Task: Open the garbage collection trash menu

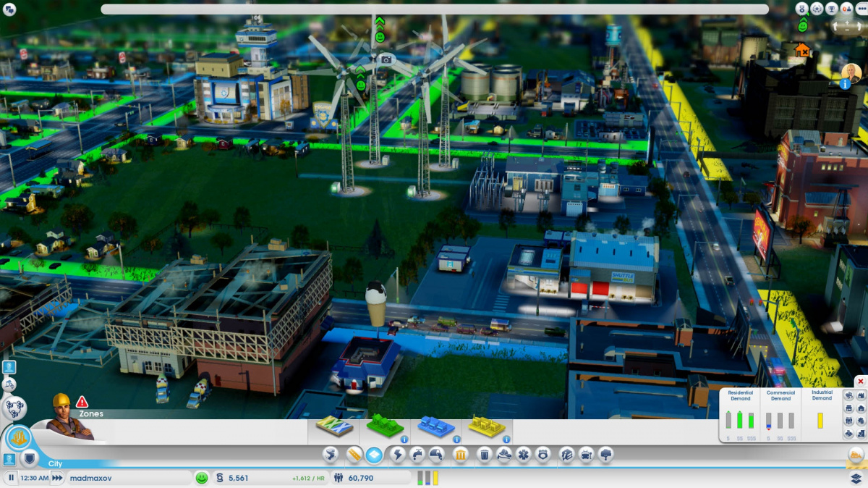Action: [483, 453]
